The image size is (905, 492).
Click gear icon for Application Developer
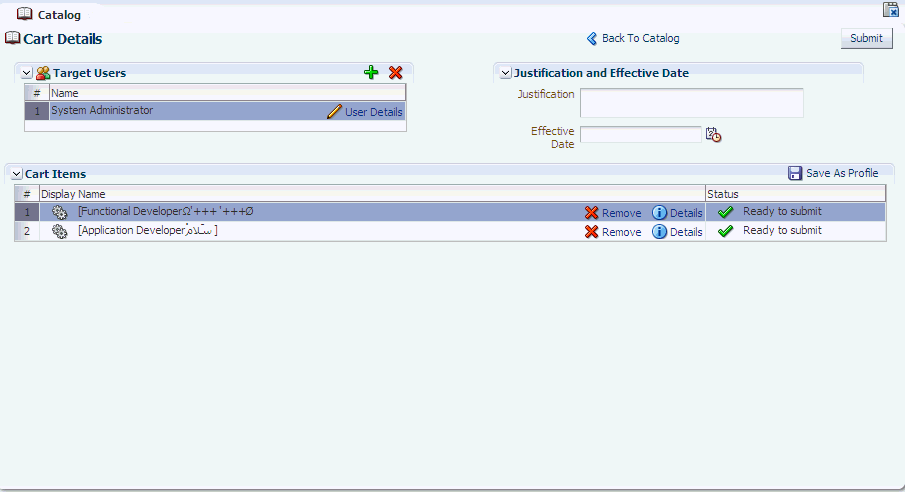(60, 232)
